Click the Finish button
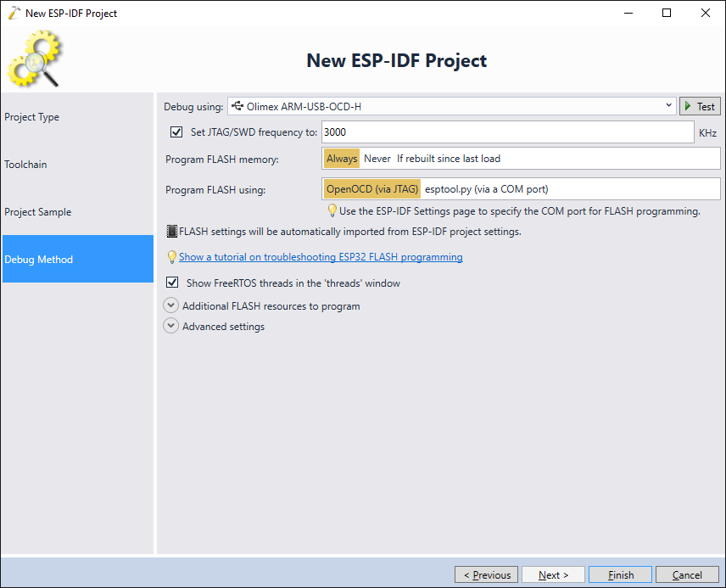Screen dimensions: 726x588 (621, 575)
